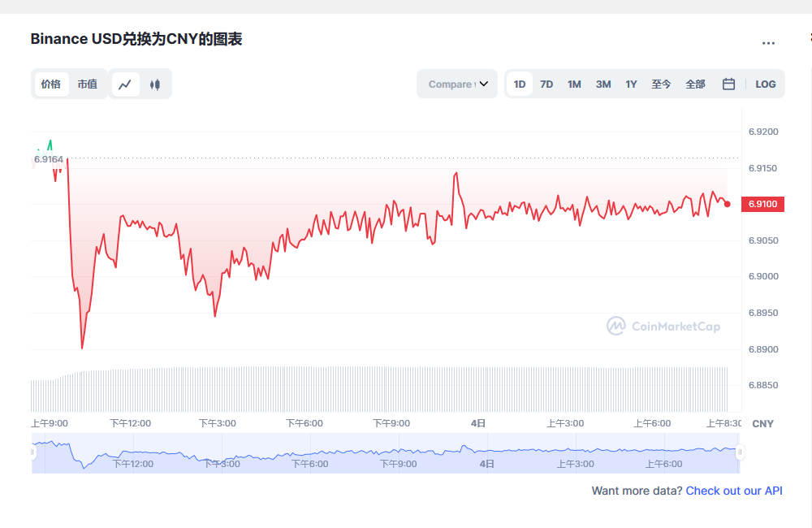812x528 pixels.
Task: Click the 6.9150 price axis value
Action: tap(763, 168)
